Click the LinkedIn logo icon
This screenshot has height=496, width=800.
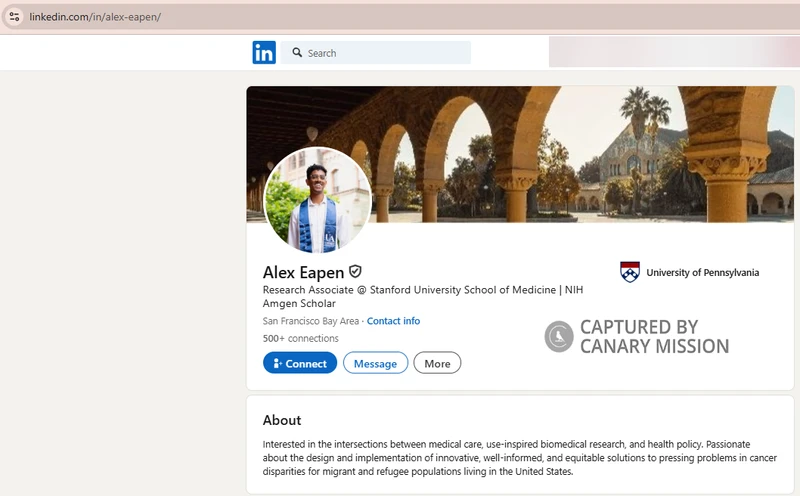(x=264, y=53)
